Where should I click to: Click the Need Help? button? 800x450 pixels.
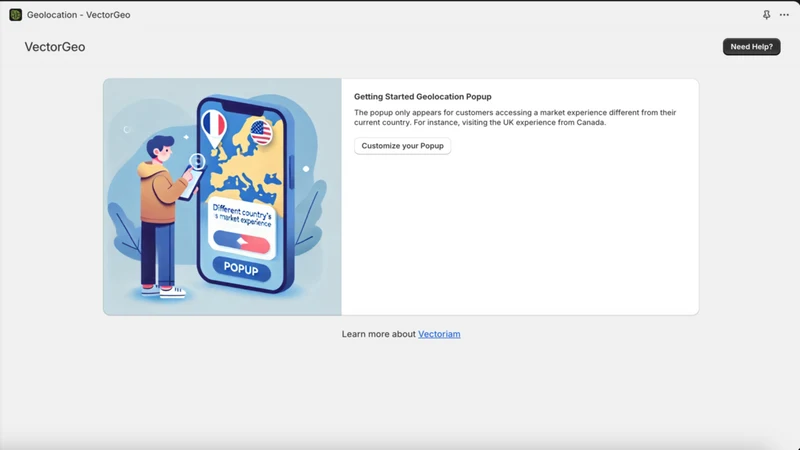(x=751, y=46)
